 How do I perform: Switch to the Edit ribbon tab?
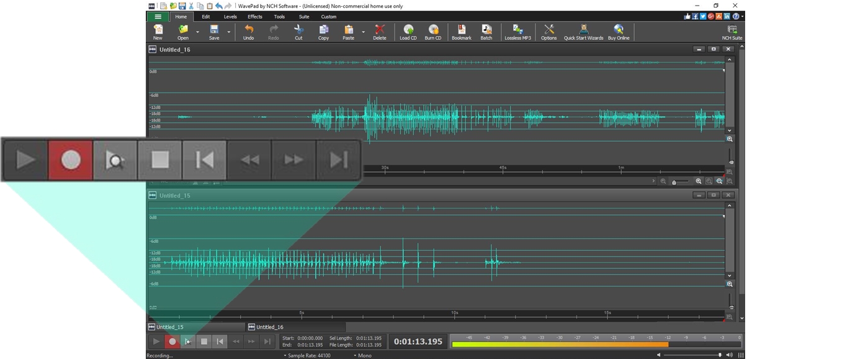click(206, 17)
